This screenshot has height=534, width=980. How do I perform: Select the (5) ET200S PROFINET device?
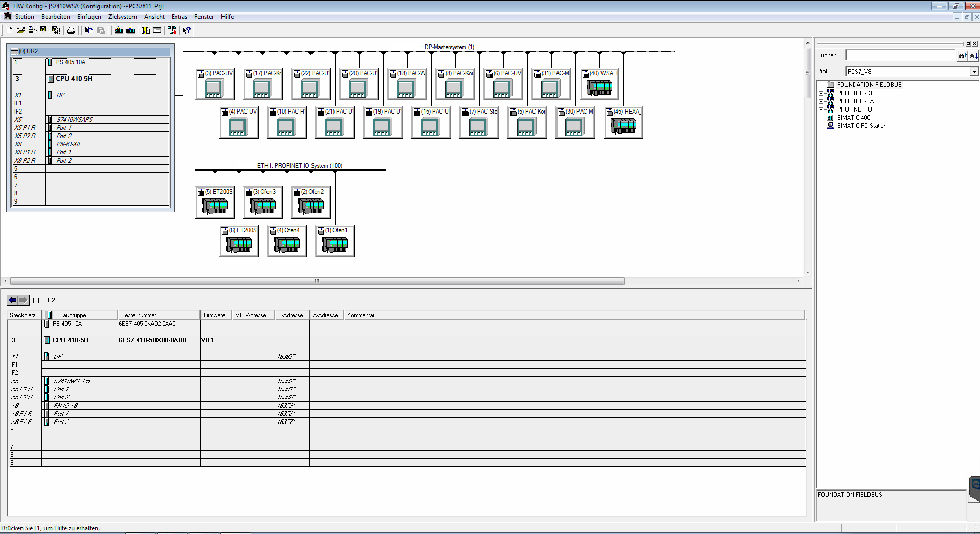[215, 203]
